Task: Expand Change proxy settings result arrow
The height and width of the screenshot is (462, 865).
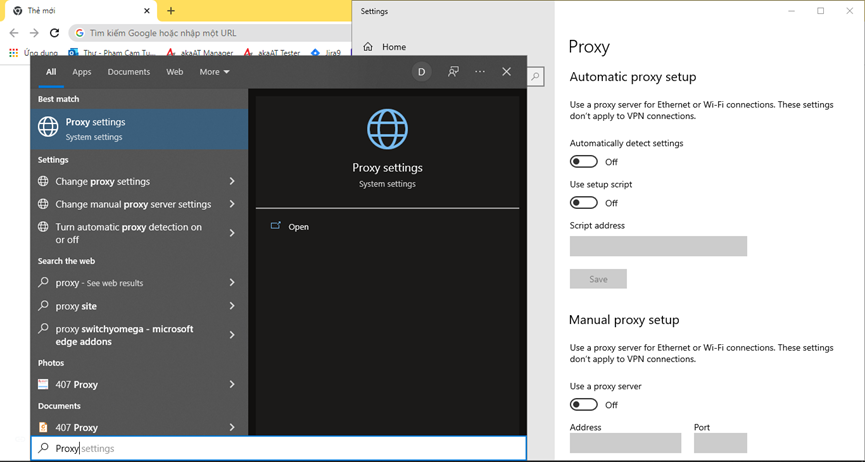Action: click(x=232, y=182)
